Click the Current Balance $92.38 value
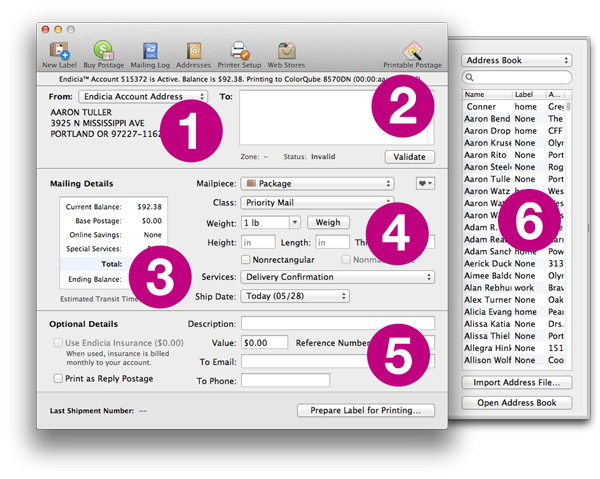Screen dimensions: 600x479 pos(149,207)
